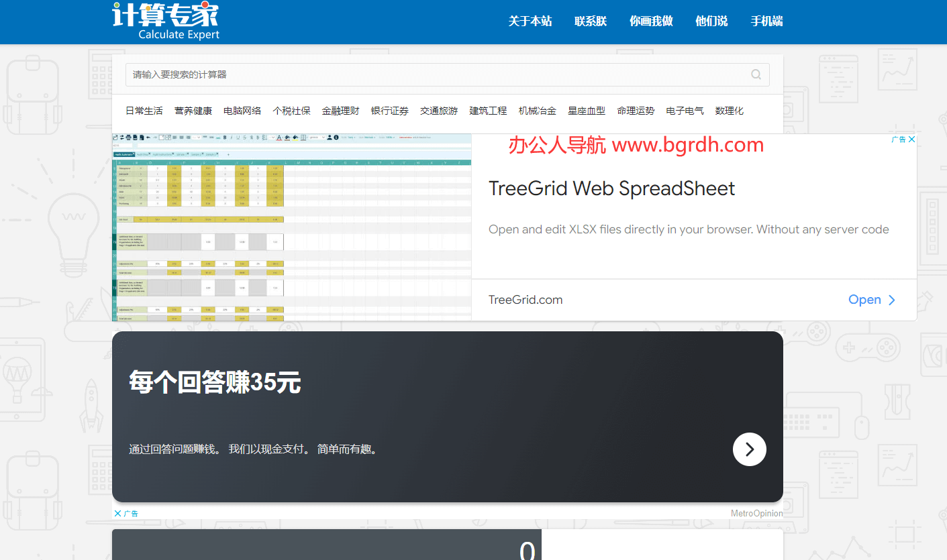Click the round arrow button in survey ad

coord(749,449)
